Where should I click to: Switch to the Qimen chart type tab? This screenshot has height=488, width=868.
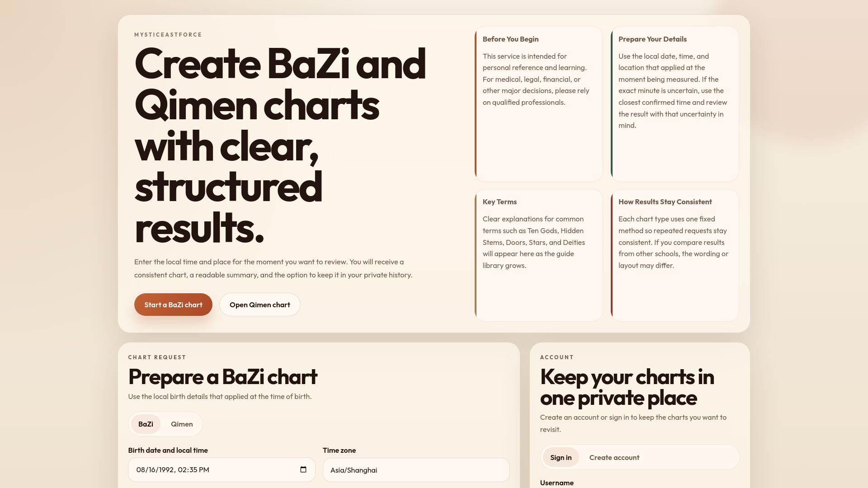[182, 424]
